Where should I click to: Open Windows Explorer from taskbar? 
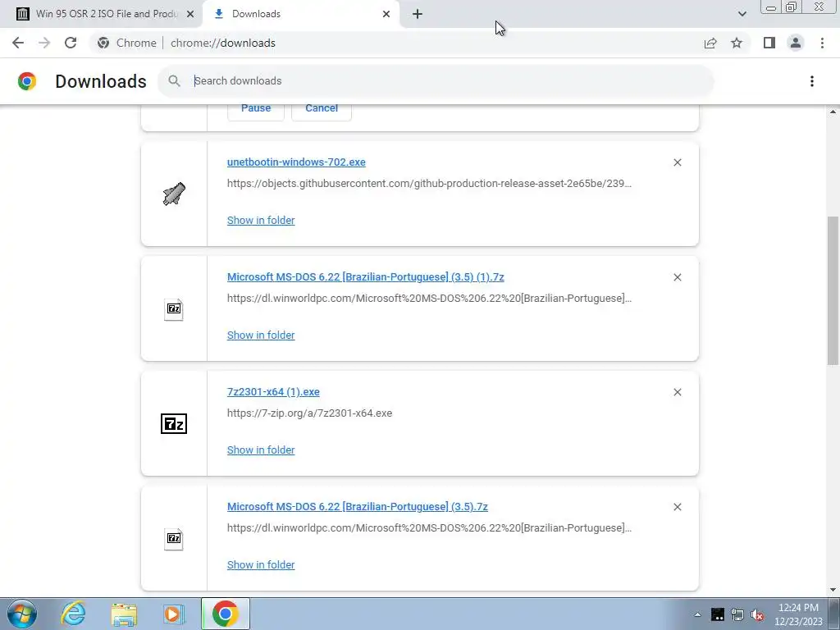point(124,614)
